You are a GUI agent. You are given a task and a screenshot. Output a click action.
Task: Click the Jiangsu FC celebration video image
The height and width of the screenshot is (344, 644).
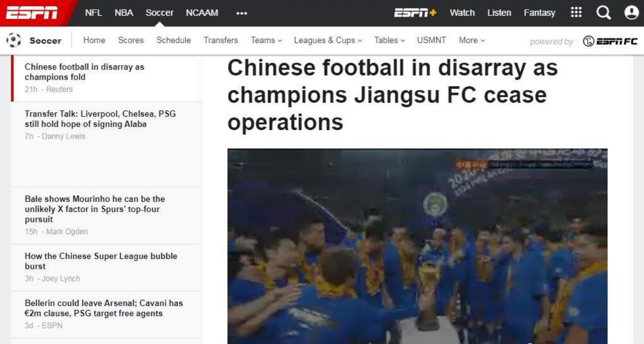tap(417, 246)
